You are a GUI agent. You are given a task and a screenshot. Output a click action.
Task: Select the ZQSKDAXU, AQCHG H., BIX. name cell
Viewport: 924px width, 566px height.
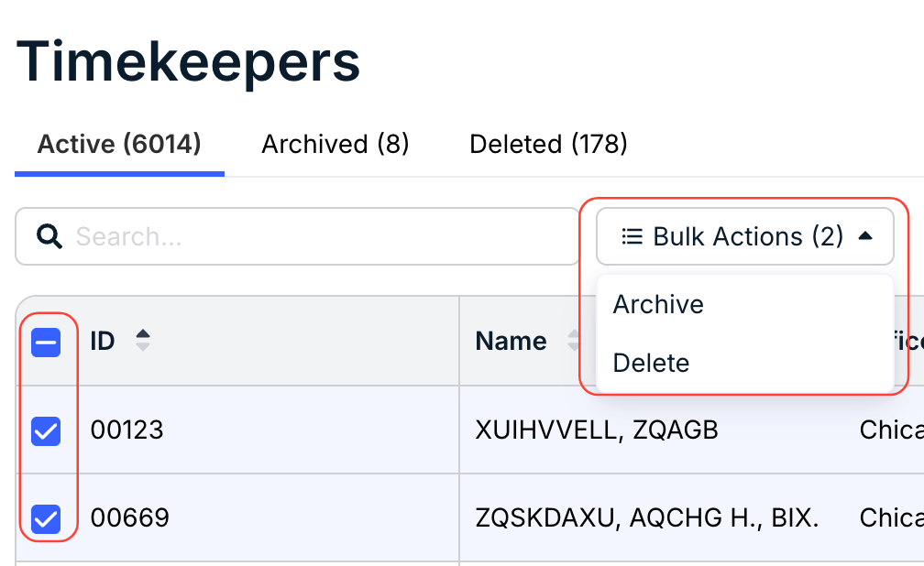click(647, 517)
